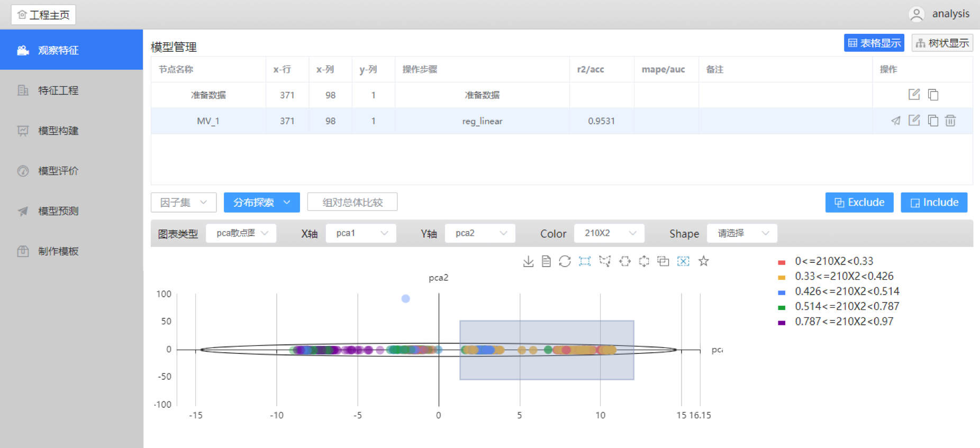Click the Exclude button
Image resolution: width=980 pixels, height=448 pixels.
[x=859, y=203]
